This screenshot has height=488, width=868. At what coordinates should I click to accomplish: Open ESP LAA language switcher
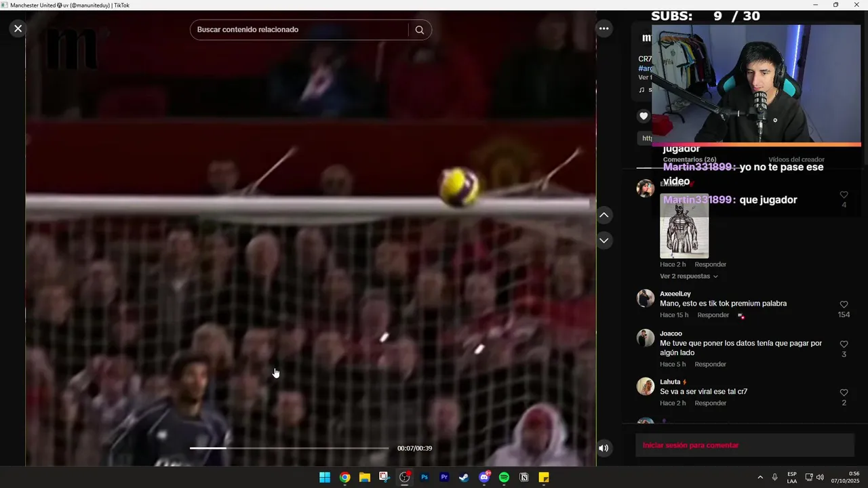coord(792,477)
